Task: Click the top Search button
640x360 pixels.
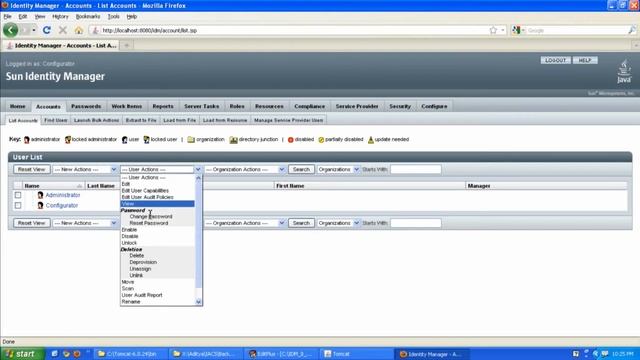Action: tap(301, 169)
